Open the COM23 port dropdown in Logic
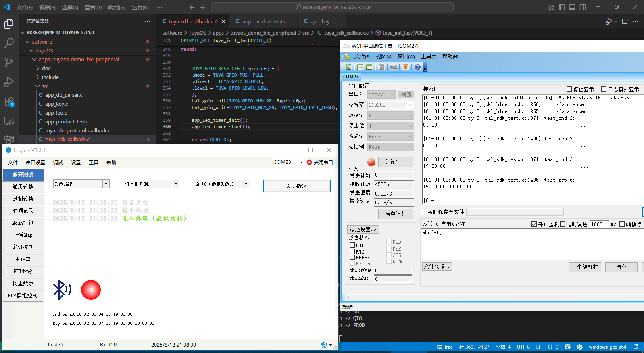 (288, 162)
